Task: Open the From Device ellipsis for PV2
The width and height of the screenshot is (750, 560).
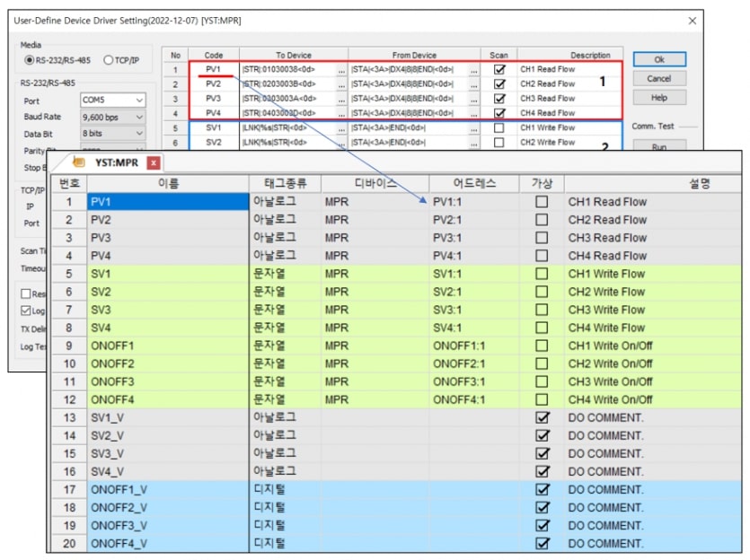Action: (x=473, y=84)
